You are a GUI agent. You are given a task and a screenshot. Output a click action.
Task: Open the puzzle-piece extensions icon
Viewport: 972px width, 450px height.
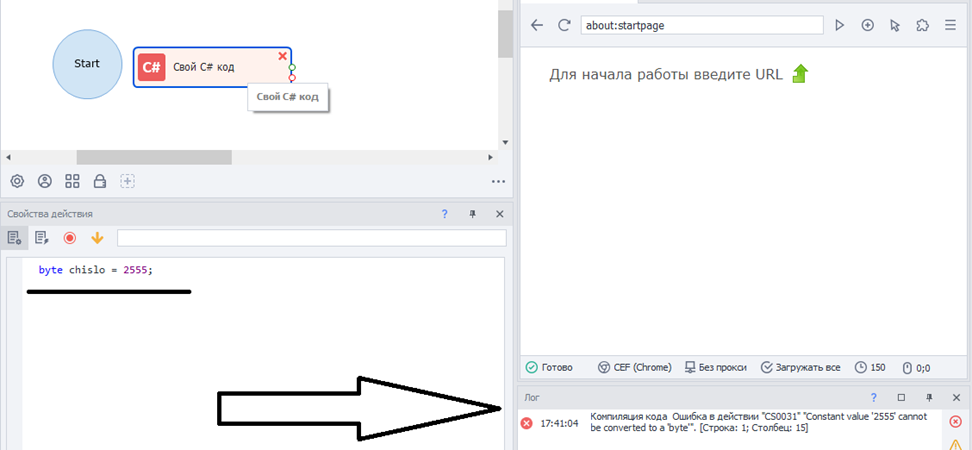[x=922, y=25]
